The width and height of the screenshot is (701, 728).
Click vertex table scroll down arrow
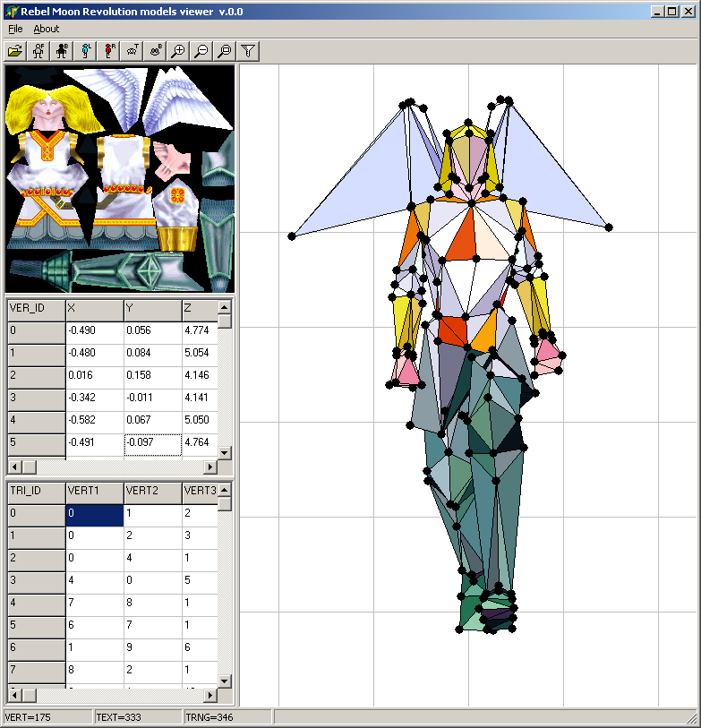coord(224,453)
